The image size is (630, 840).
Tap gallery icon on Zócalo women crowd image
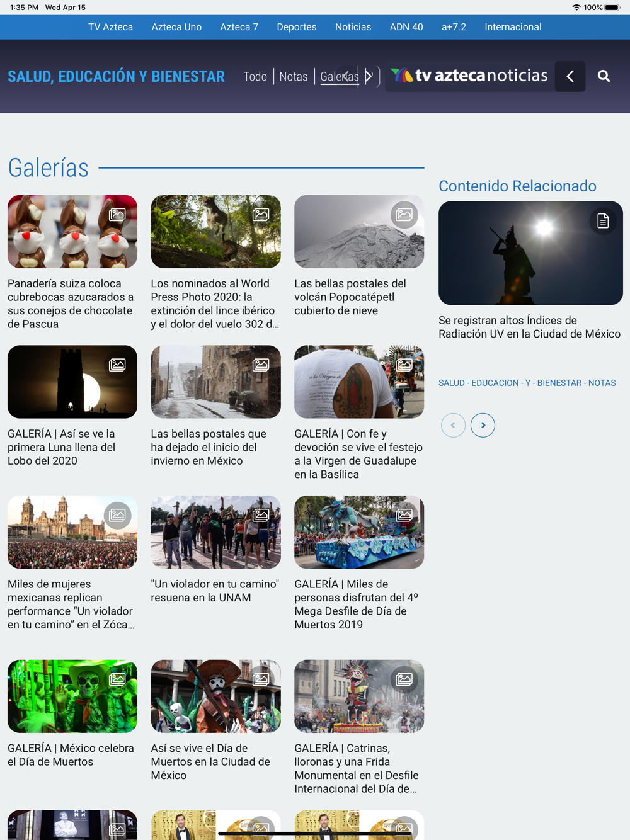117,515
